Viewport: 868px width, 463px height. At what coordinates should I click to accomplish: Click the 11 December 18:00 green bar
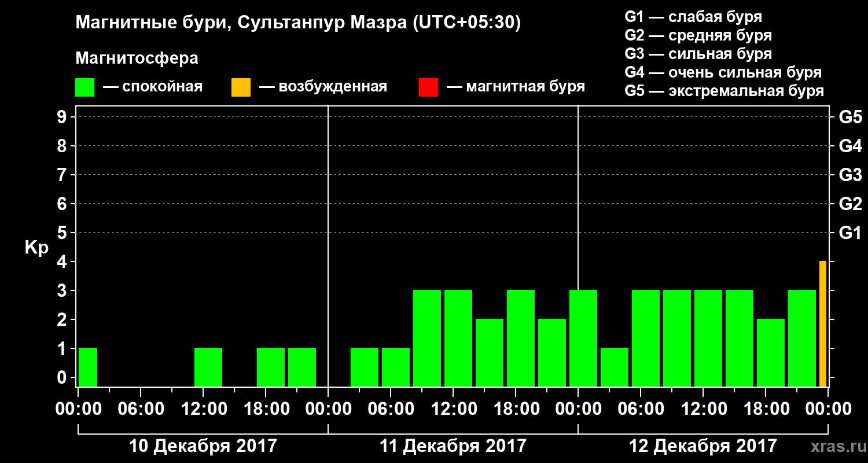521,338
